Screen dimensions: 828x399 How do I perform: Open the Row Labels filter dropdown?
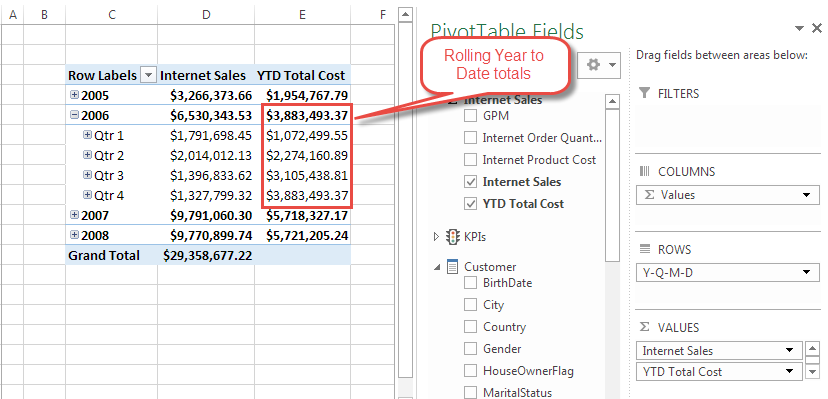[148, 75]
